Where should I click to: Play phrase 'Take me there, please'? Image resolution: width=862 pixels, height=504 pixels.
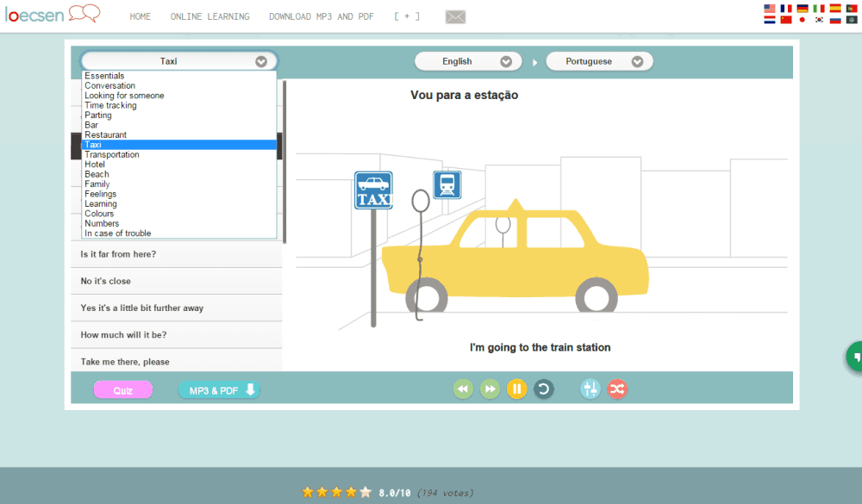click(x=177, y=360)
